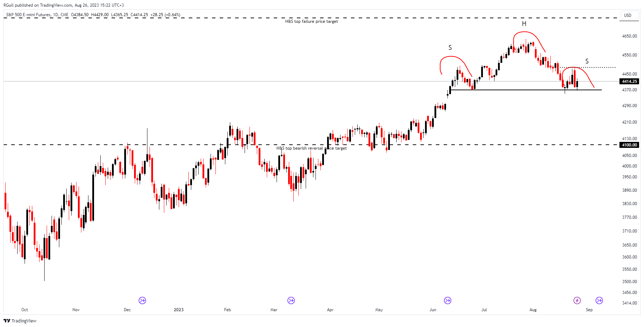Click the 4550.00 price axis label
Viewport: 644px width, 327px height.
[629, 55]
